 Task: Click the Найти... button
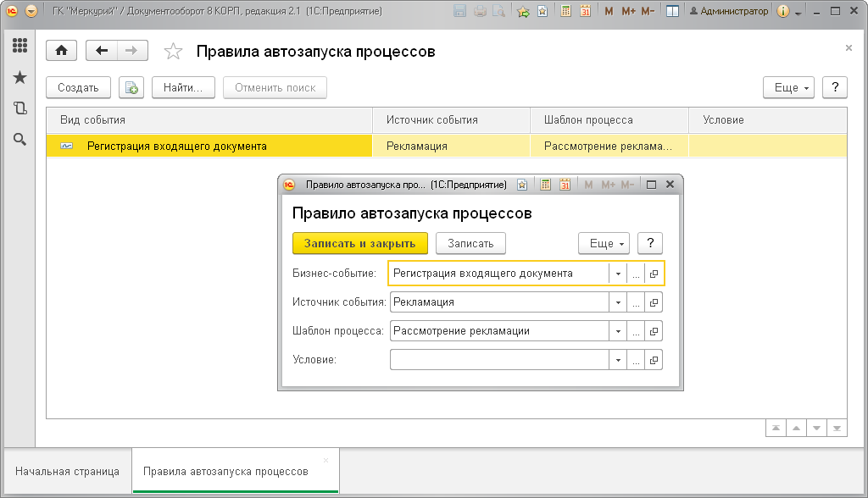(x=183, y=87)
